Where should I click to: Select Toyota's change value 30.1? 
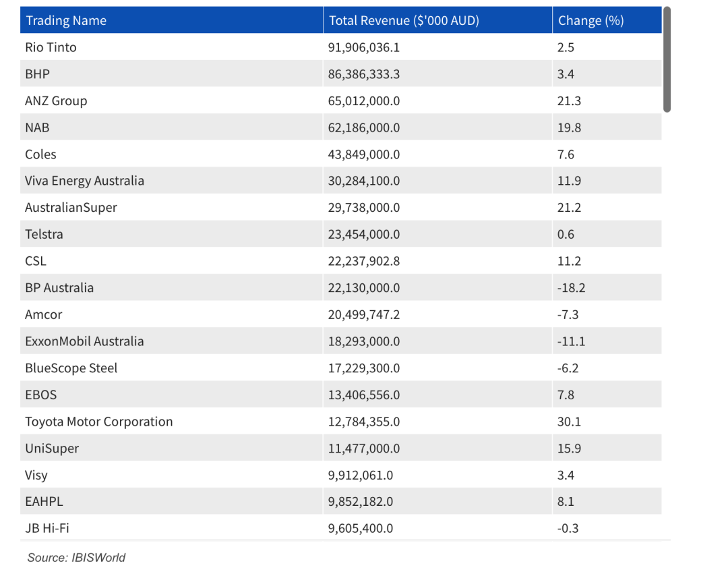569,422
